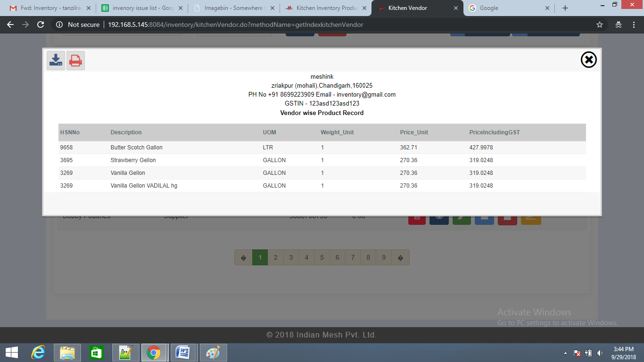Click HSN number 3695
The height and width of the screenshot is (362, 644).
click(66, 160)
